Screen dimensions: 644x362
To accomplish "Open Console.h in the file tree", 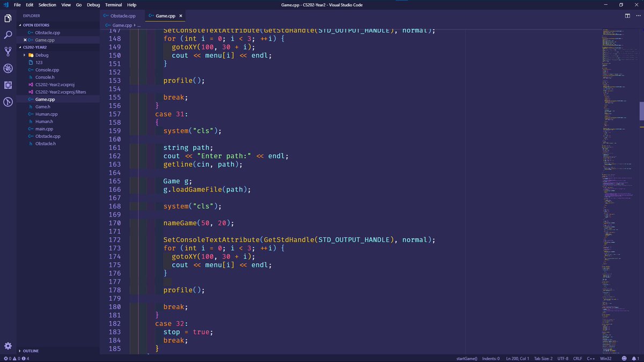I will click(x=45, y=77).
